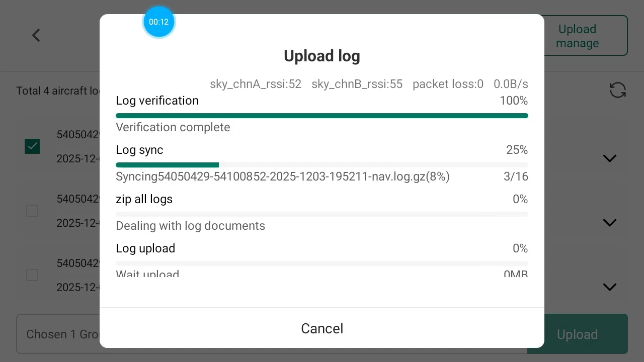Screen dimensions: 644x362
Task: Open the third aircraft log dropdown arrow
Action: point(609,287)
